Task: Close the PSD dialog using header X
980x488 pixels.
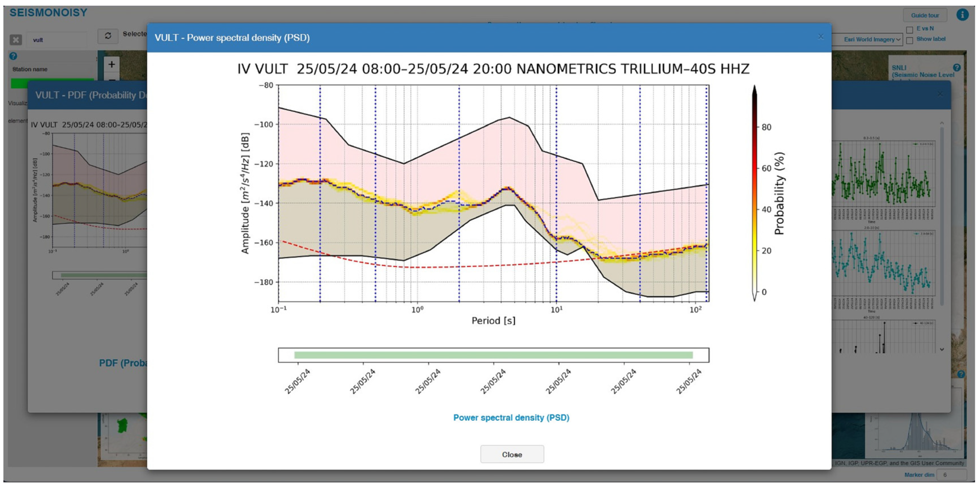Action: [x=821, y=37]
